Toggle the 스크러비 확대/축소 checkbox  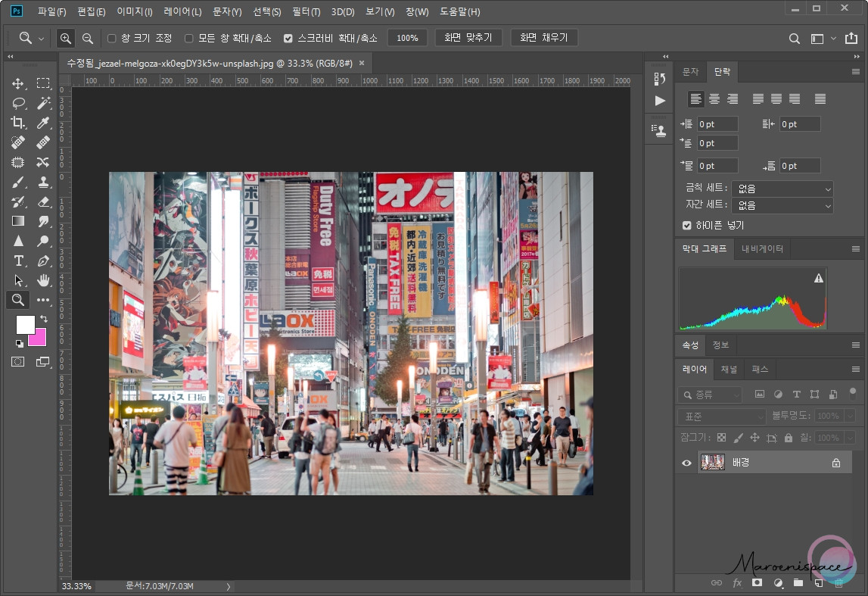[288, 38]
